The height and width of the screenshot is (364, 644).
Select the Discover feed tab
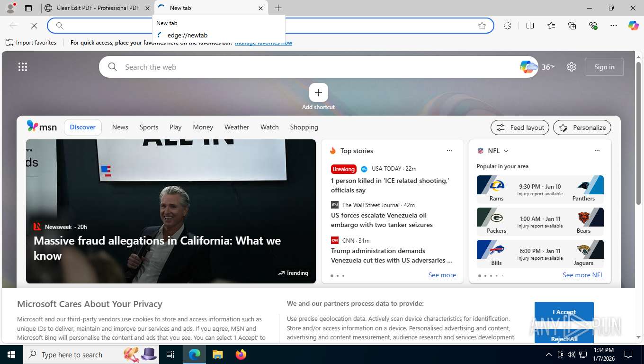click(83, 127)
